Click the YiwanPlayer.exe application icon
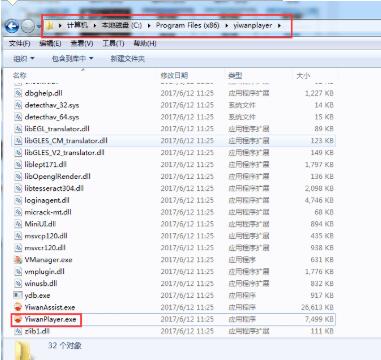The image size is (381, 360). click(x=18, y=319)
